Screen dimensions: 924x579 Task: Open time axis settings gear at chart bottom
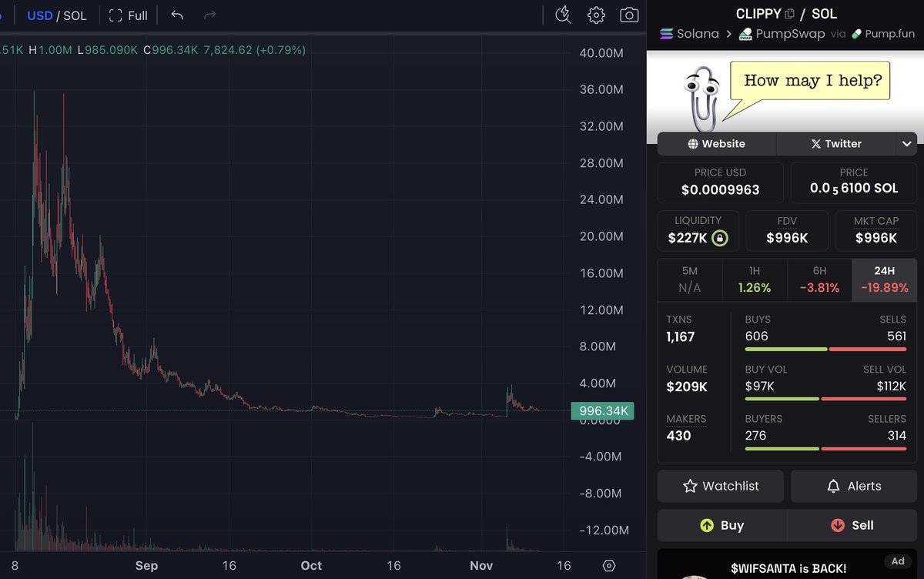(609, 565)
